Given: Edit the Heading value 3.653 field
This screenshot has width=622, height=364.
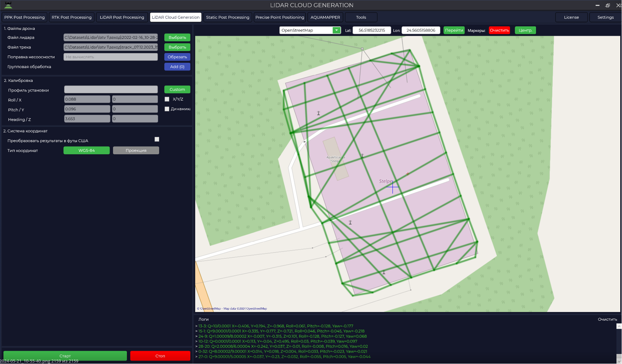Looking at the screenshot, I should click(87, 119).
